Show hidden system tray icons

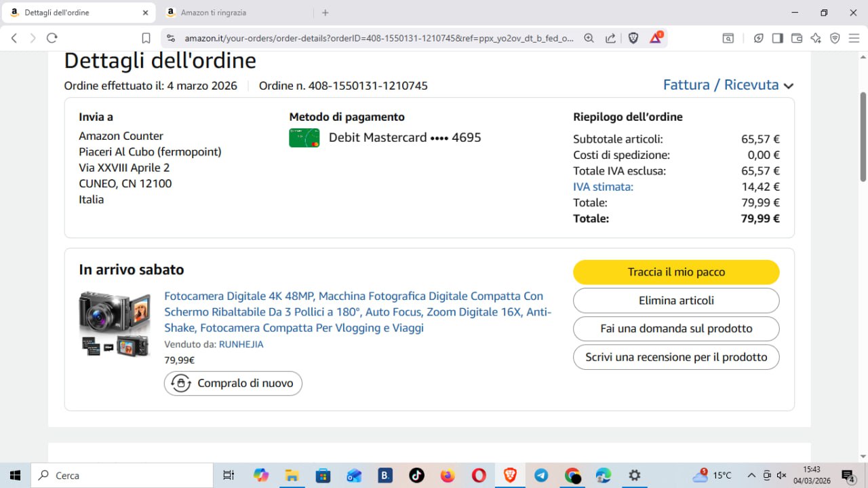pos(751,475)
